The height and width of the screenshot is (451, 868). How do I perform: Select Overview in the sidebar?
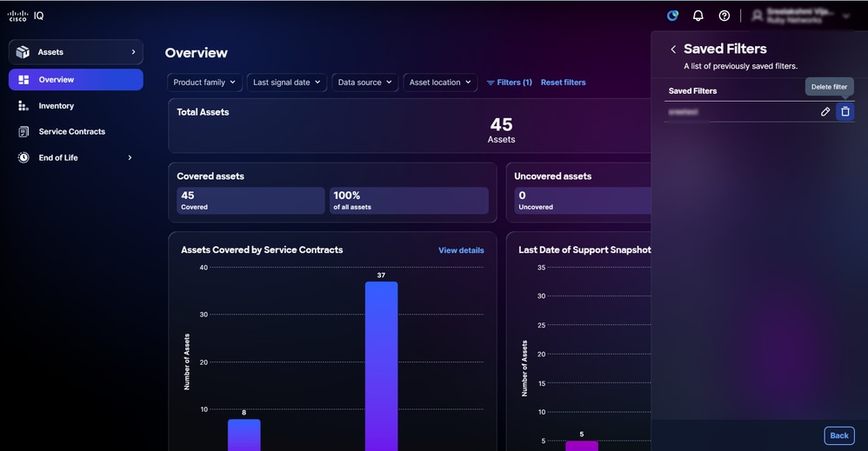[x=76, y=80]
